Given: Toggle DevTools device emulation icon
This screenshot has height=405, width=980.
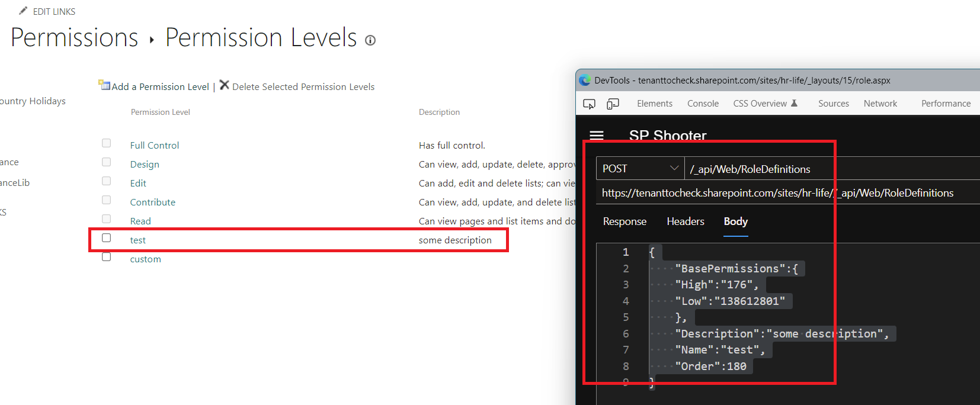Looking at the screenshot, I should click(x=613, y=104).
